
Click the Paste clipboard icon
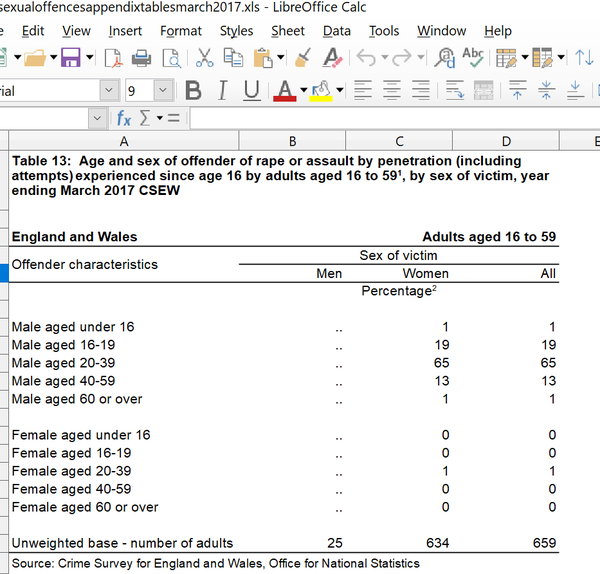point(263,58)
